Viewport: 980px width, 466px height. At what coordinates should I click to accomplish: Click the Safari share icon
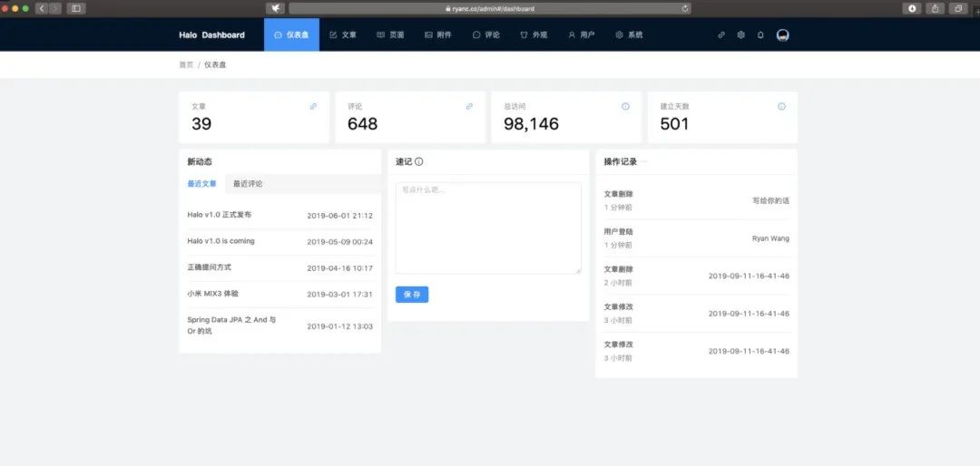pos(935,9)
